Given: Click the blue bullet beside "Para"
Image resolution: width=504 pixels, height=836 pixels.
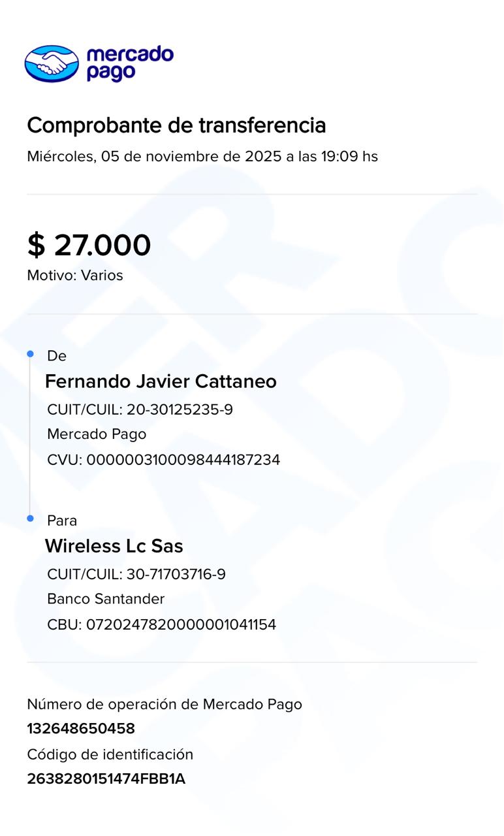Looking at the screenshot, I should click(x=30, y=519).
